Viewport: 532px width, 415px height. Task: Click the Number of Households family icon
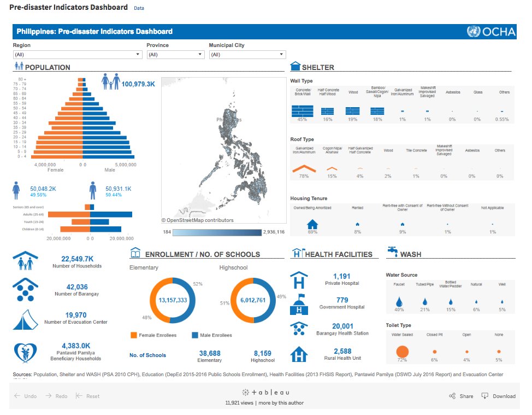click(25, 261)
